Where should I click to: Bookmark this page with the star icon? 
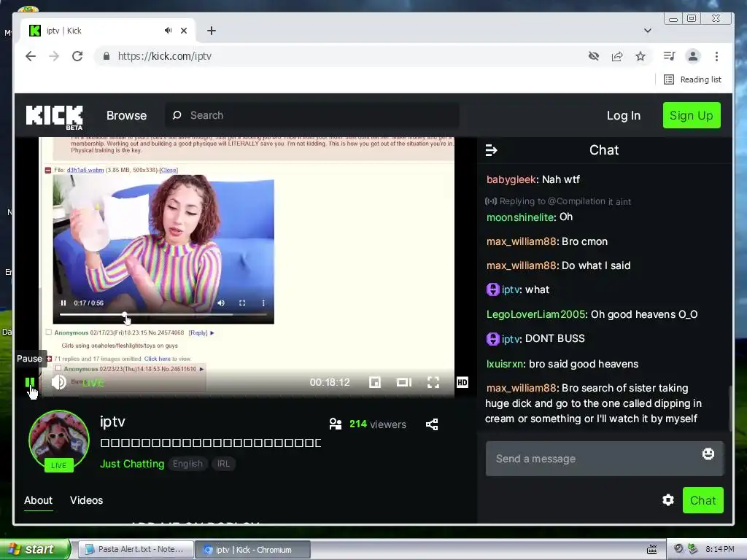click(640, 56)
